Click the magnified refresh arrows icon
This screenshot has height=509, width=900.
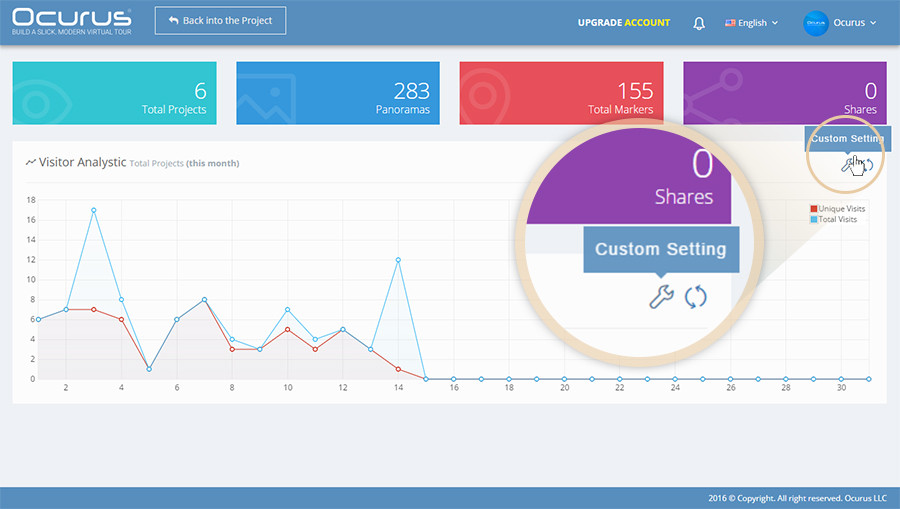point(696,297)
